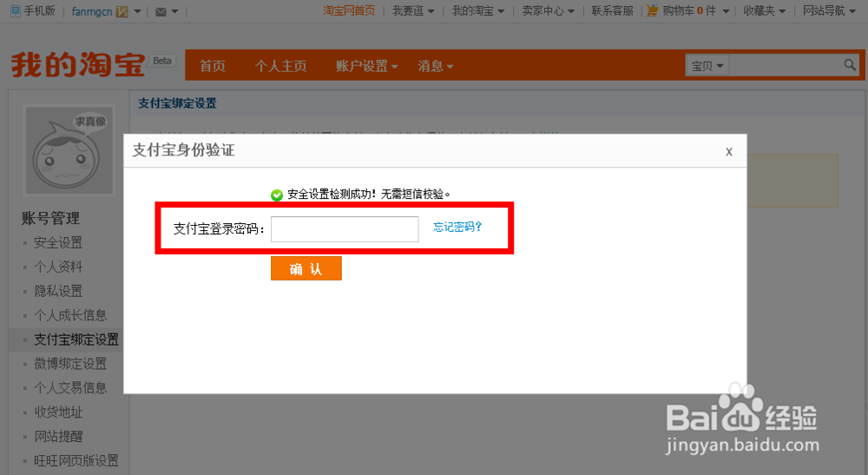Open the 宝贝 search type dropdown
This screenshot has width=868, height=475.
707,66
